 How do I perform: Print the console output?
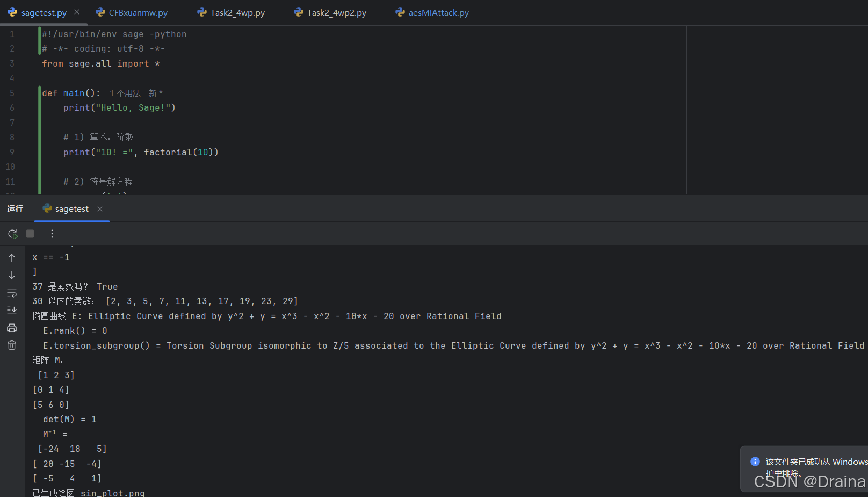pos(12,328)
